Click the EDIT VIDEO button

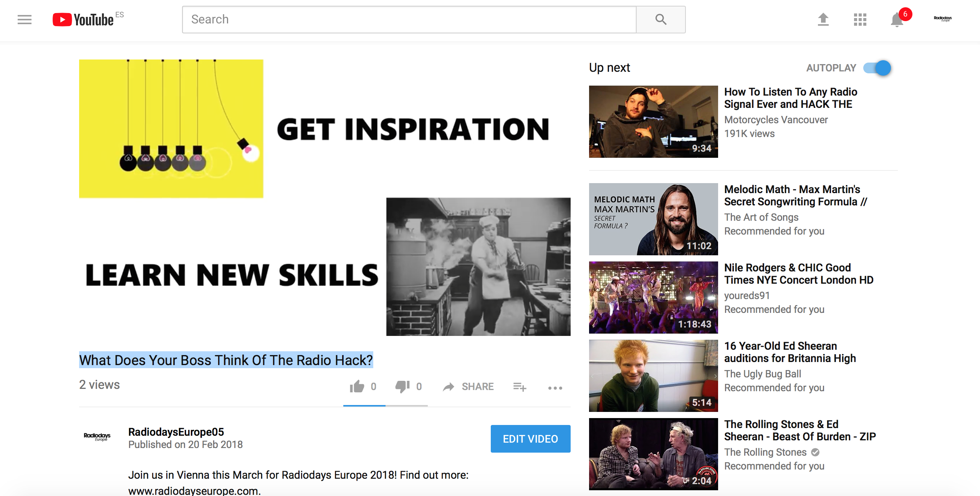click(x=530, y=439)
